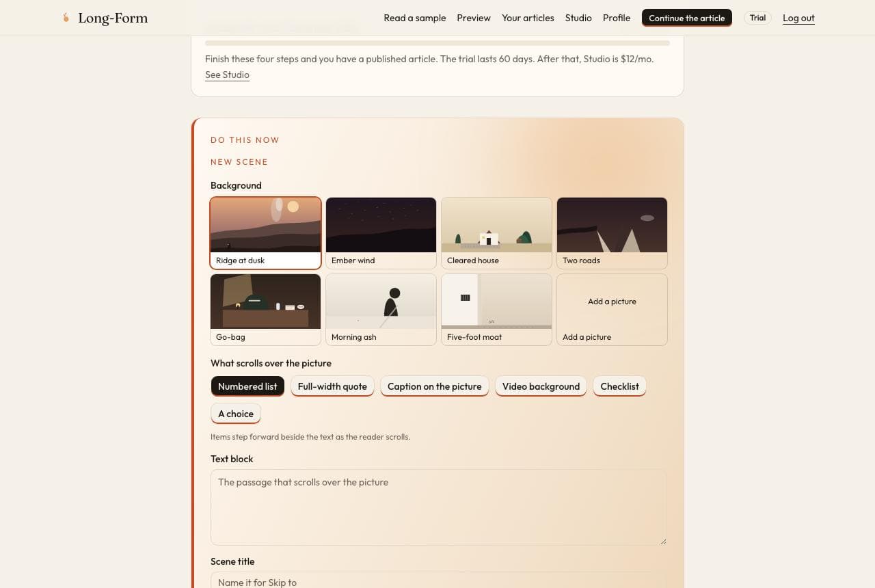875x588 pixels.
Task: Select Ridge at dusk background
Action: [265, 233]
